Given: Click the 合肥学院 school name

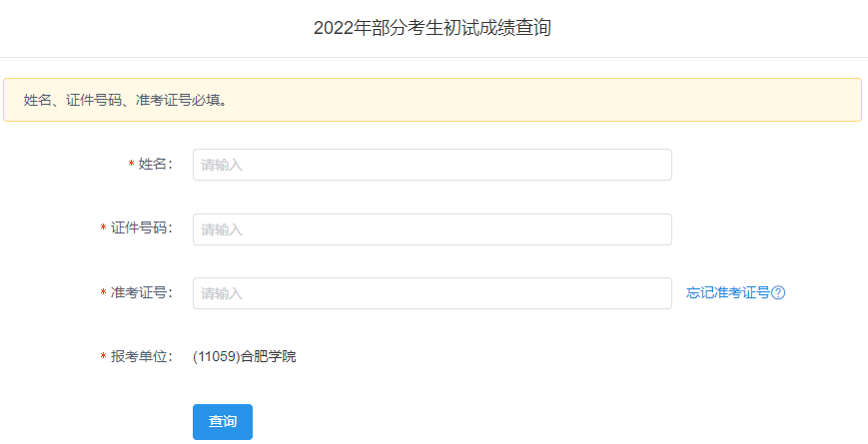Looking at the screenshot, I should tap(269, 357).
